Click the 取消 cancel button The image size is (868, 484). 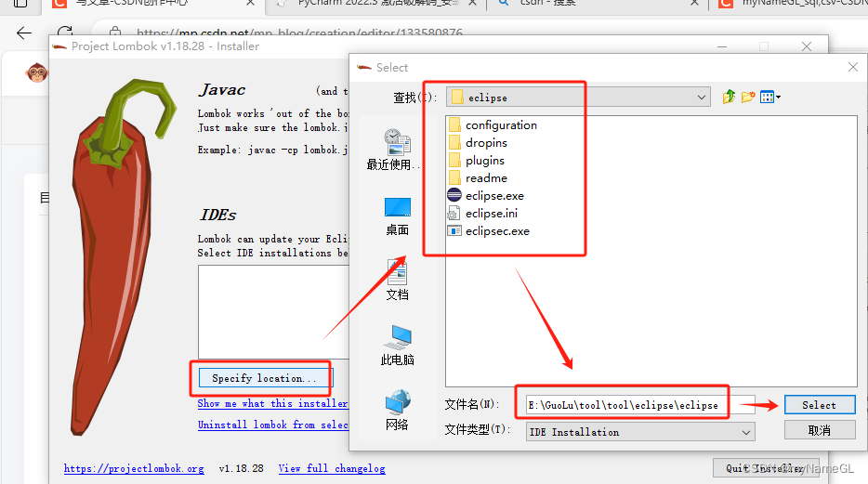click(x=820, y=430)
